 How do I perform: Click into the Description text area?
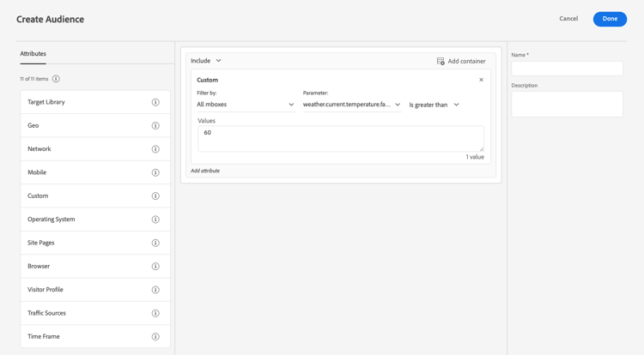pos(567,104)
